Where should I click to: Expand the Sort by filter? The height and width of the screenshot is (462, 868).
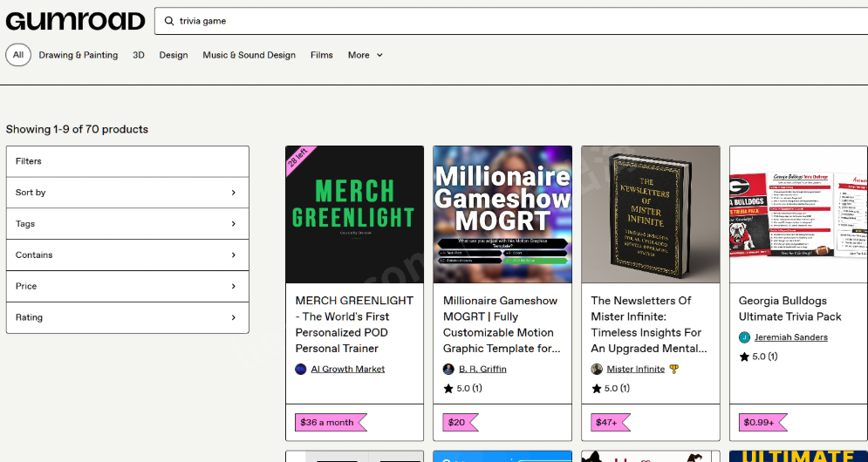click(127, 193)
